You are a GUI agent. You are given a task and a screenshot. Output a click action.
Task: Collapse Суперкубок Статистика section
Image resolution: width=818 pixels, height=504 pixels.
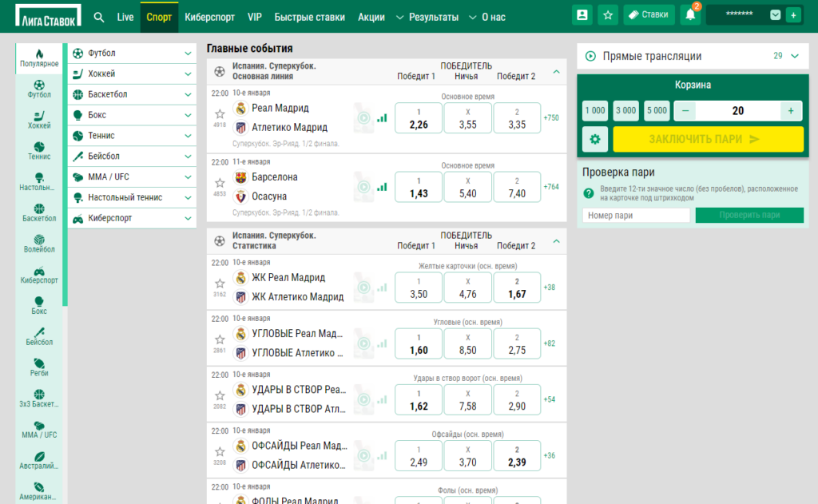tap(556, 241)
